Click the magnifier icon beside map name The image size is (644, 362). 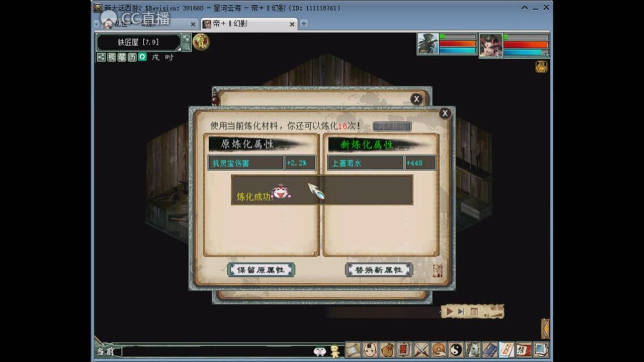point(187,47)
